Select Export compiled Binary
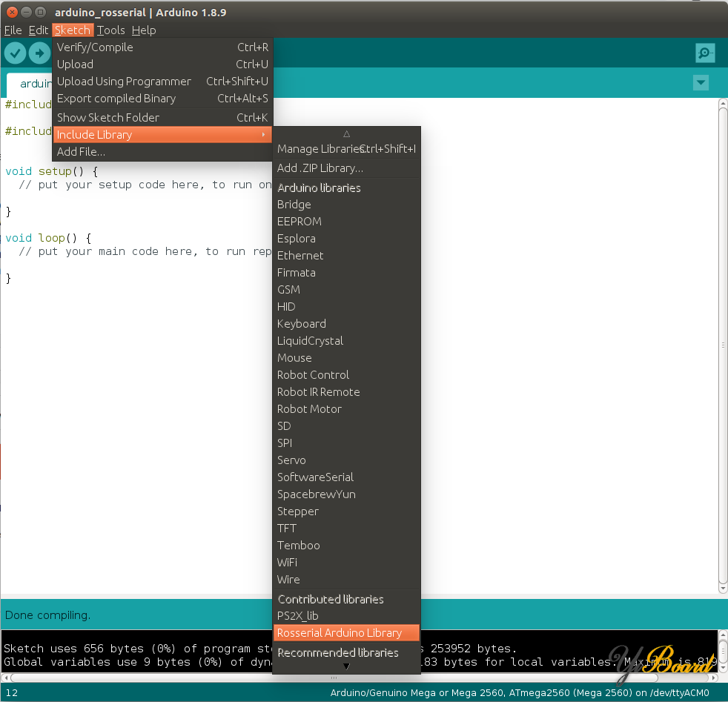The width and height of the screenshot is (728, 702). coord(162,99)
